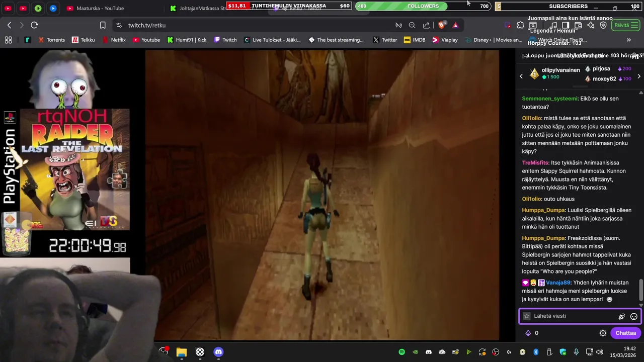Open Brave Rewards triangle icon
This screenshot has height=362, width=644.
[x=455, y=25]
